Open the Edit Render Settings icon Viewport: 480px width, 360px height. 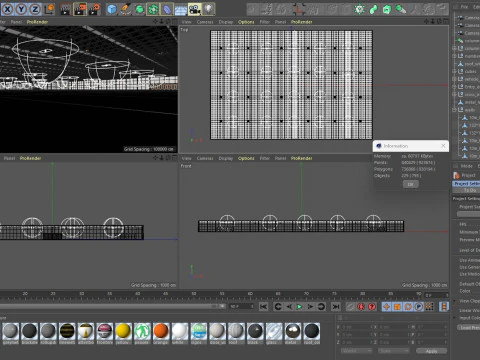(94, 9)
